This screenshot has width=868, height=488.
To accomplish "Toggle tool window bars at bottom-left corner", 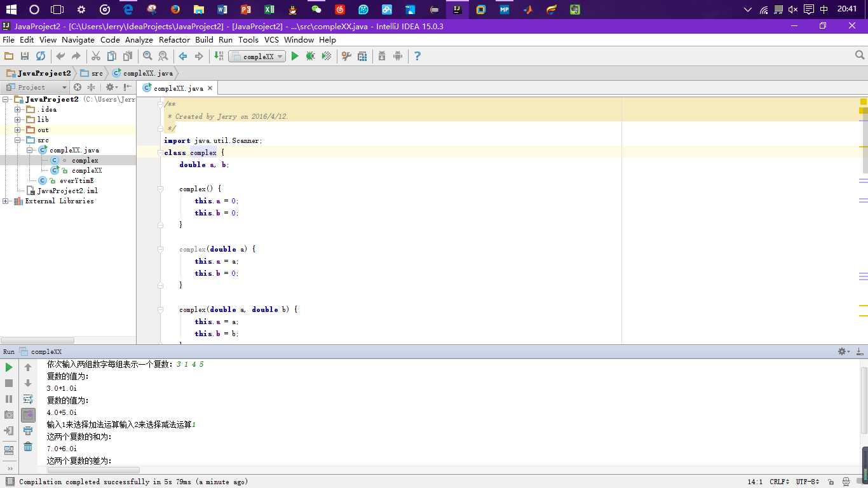I will pyautogui.click(x=9, y=482).
